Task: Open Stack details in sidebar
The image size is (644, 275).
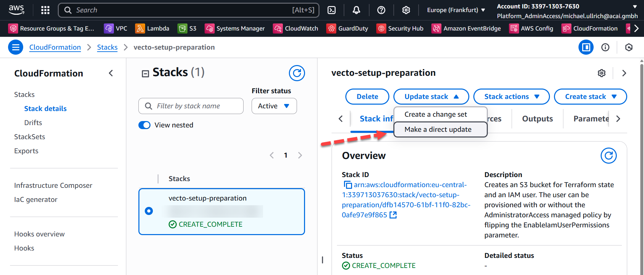Action: pyautogui.click(x=45, y=109)
